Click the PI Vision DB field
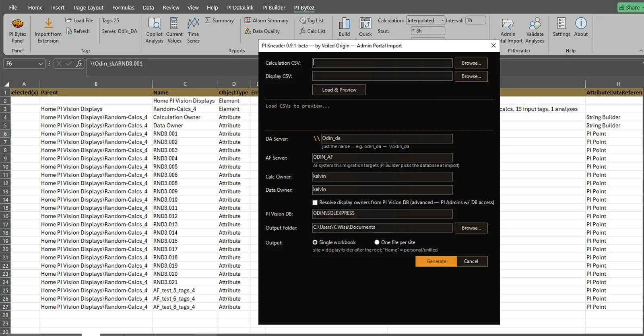Screen dimensions: 644x336 pyautogui.click(x=382, y=214)
